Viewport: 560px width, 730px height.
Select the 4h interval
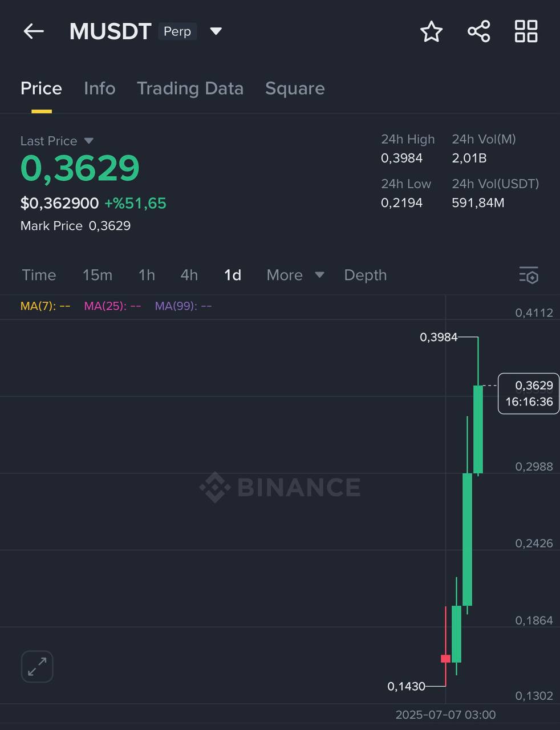point(189,275)
